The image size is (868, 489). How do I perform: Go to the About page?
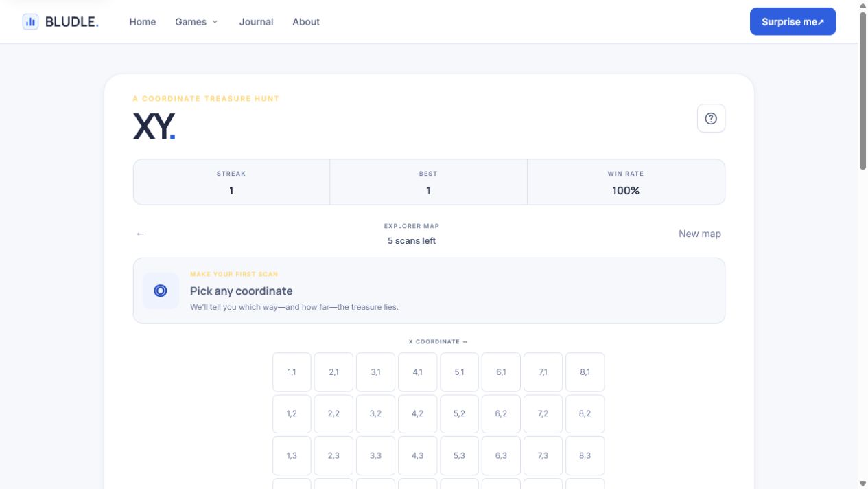click(x=306, y=22)
